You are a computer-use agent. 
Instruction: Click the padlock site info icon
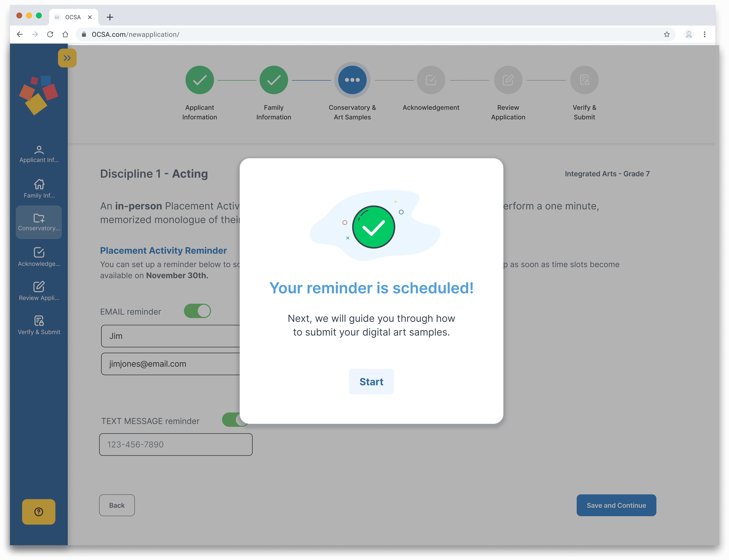84,34
